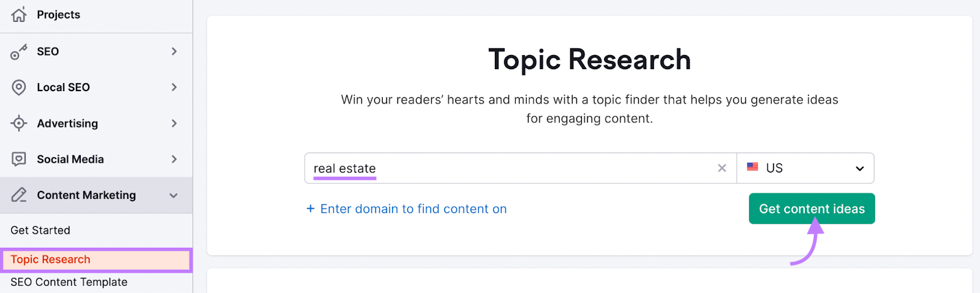Click the Projects home icon
The height and width of the screenshot is (293, 980).
pos(19,15)
